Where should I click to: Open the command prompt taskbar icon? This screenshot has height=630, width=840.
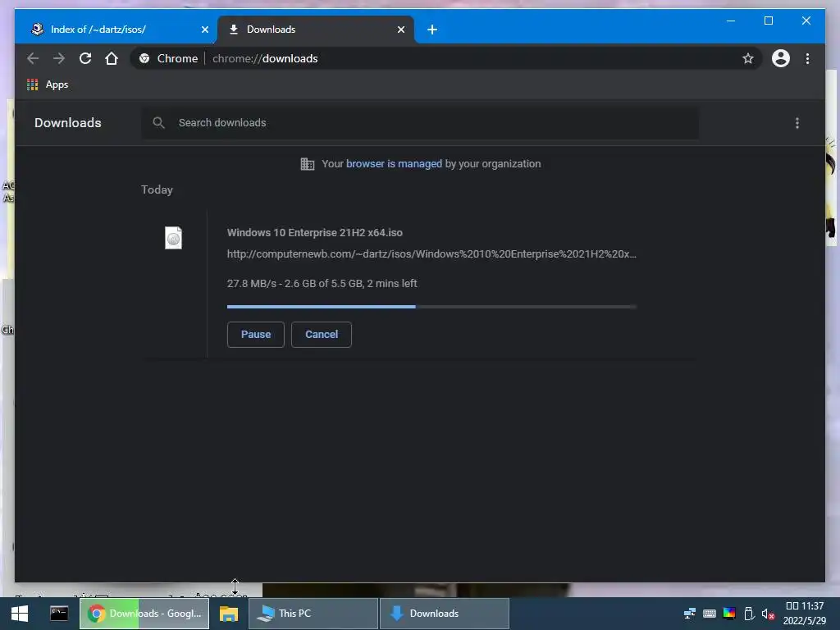[59, 614]
